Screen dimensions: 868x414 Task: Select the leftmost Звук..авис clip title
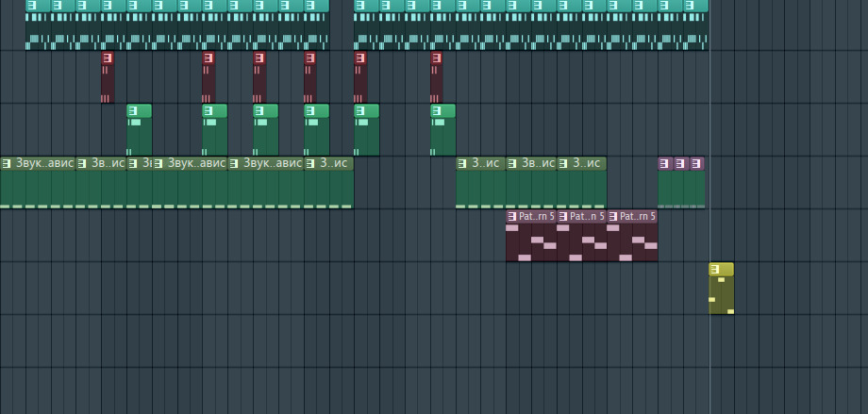click(x=44, y=164)
